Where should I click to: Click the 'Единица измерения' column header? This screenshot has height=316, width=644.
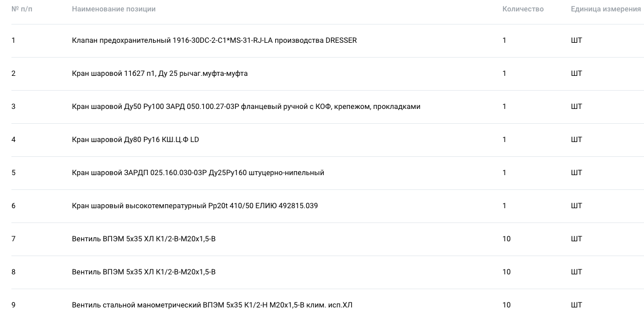pyautogui.click(x=606, y=9)
